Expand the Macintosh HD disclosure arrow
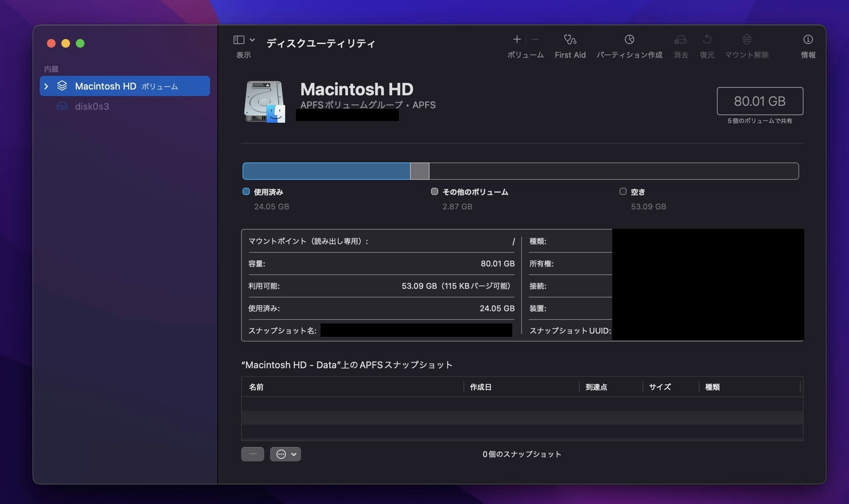Image resolution: width=849 pixels, height=504 pixels. pos(46,86)
